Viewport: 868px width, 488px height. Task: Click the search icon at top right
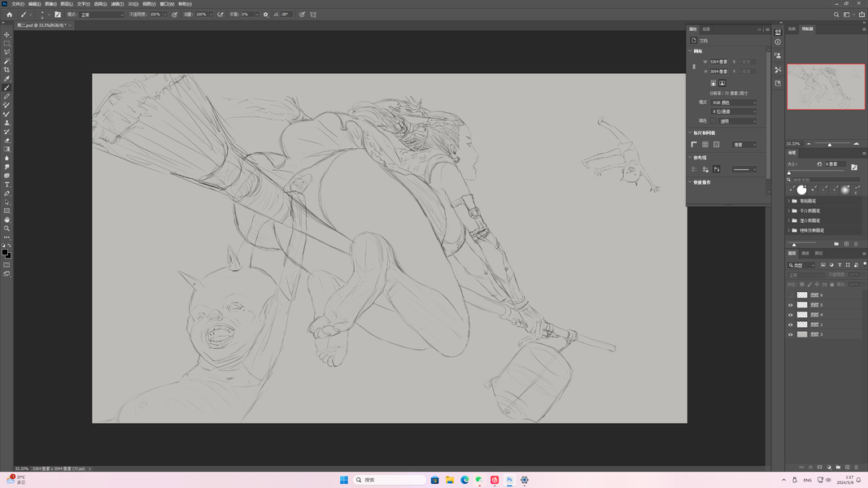pyautogui.click(x=836, y=15)
